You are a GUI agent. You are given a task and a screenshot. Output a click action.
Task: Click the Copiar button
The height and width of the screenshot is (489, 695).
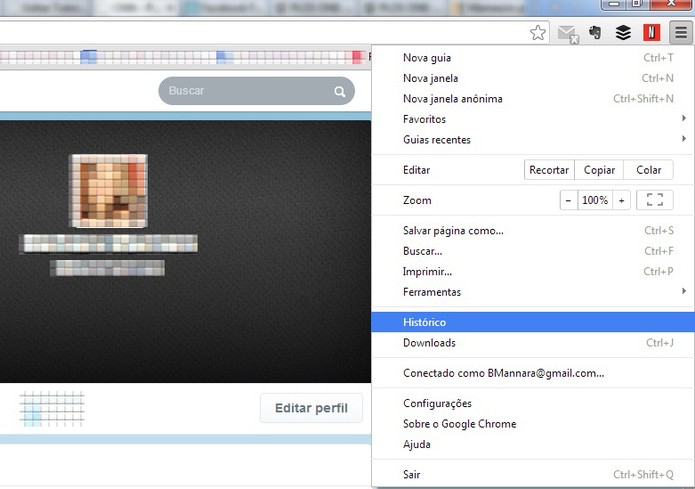(599, 170)
